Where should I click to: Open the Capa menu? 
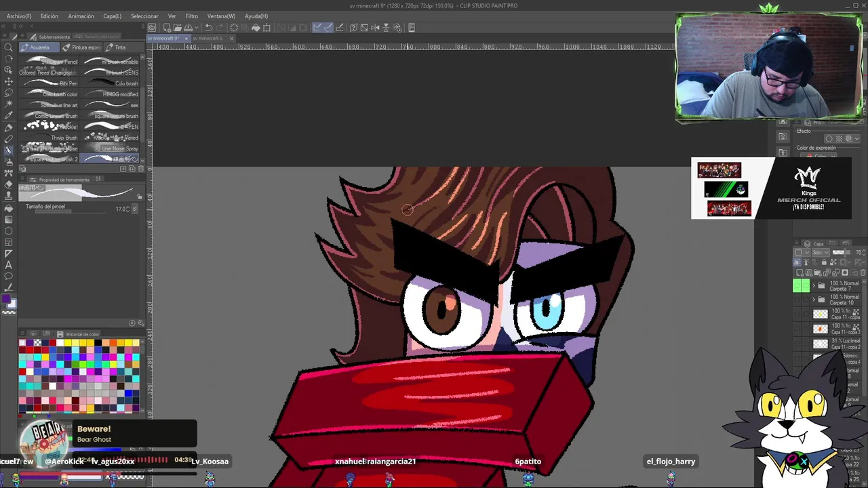click(113, 16)
